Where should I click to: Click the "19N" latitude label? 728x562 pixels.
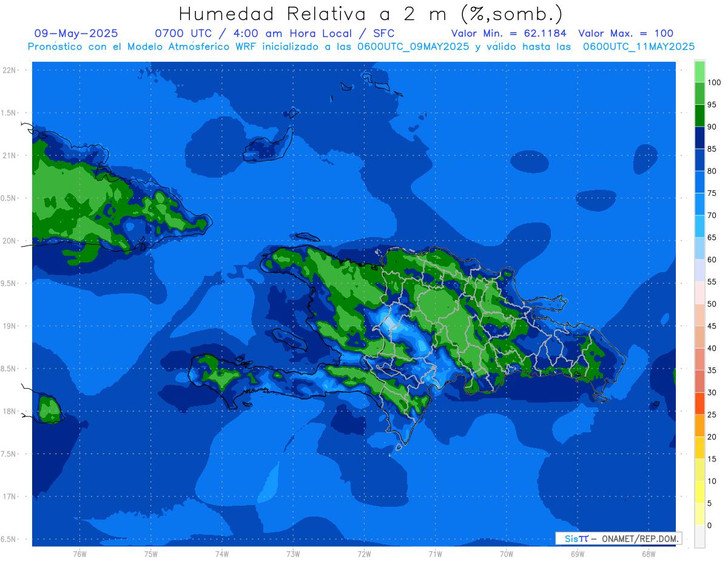(10, 326)
